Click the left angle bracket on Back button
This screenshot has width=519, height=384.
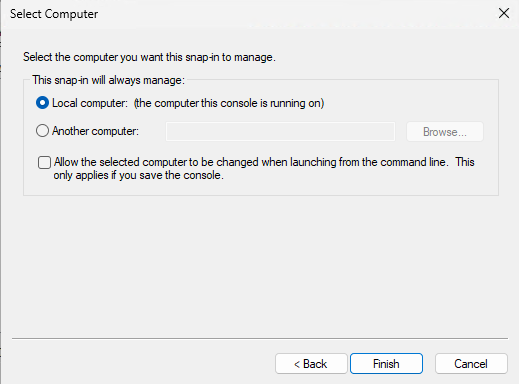[297, 364]
